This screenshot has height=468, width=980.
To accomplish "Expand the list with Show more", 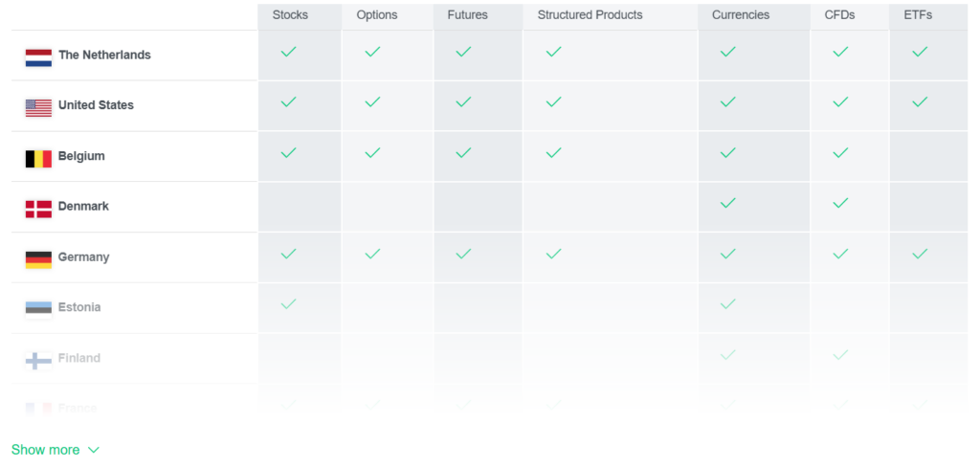I will [46, 450].
